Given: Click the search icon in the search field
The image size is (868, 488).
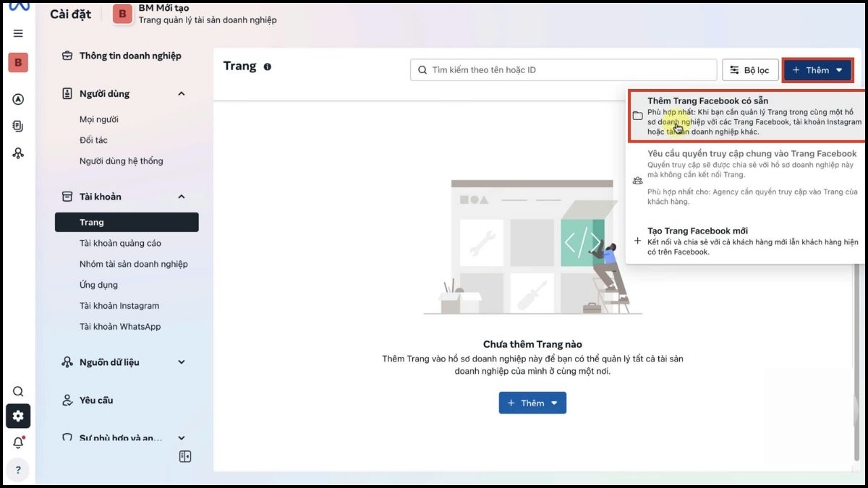Looking at the screenshot, I should click(x=422, y=70).
